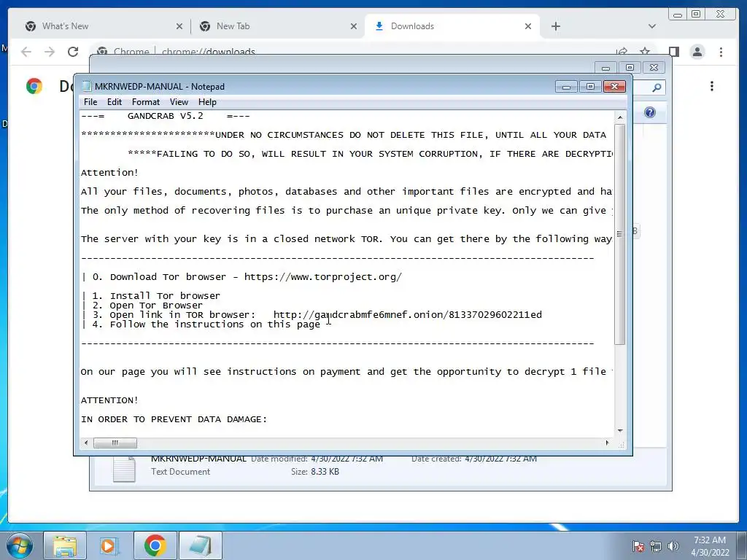The height and width of the screenshot is (560, 747).
Task: Close the Downloads Chrome tab
Action: [528, 26]
